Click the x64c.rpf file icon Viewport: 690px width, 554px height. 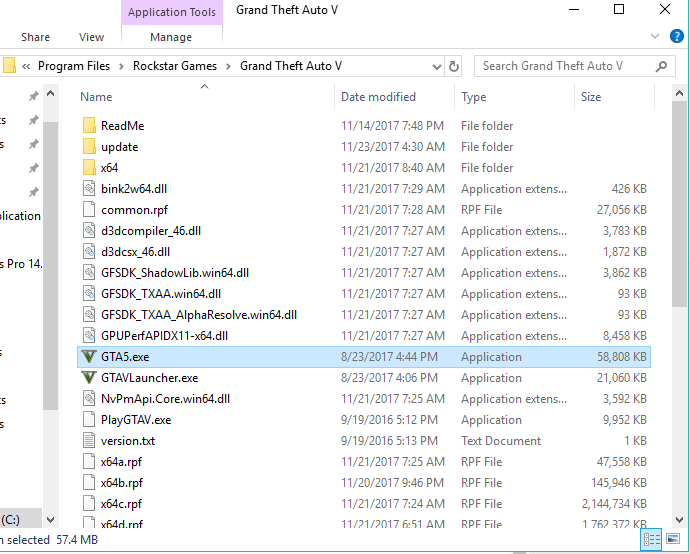click(89, 503)
